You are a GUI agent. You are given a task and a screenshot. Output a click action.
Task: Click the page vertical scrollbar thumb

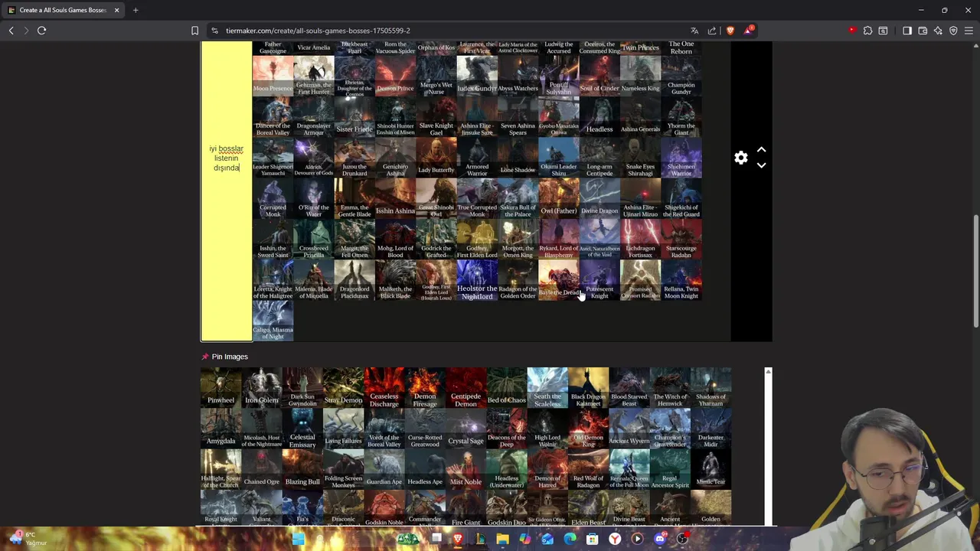coord(975,272)
